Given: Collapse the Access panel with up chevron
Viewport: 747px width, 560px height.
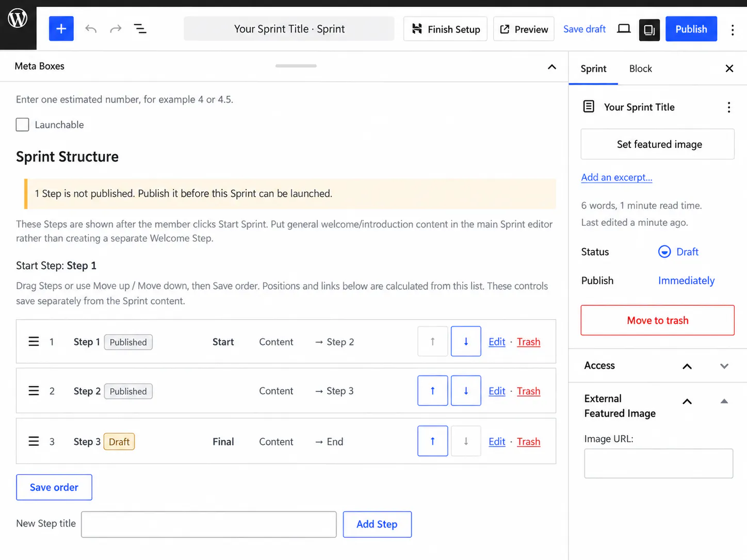Looking at the screenshot, I should coord(687,366).
